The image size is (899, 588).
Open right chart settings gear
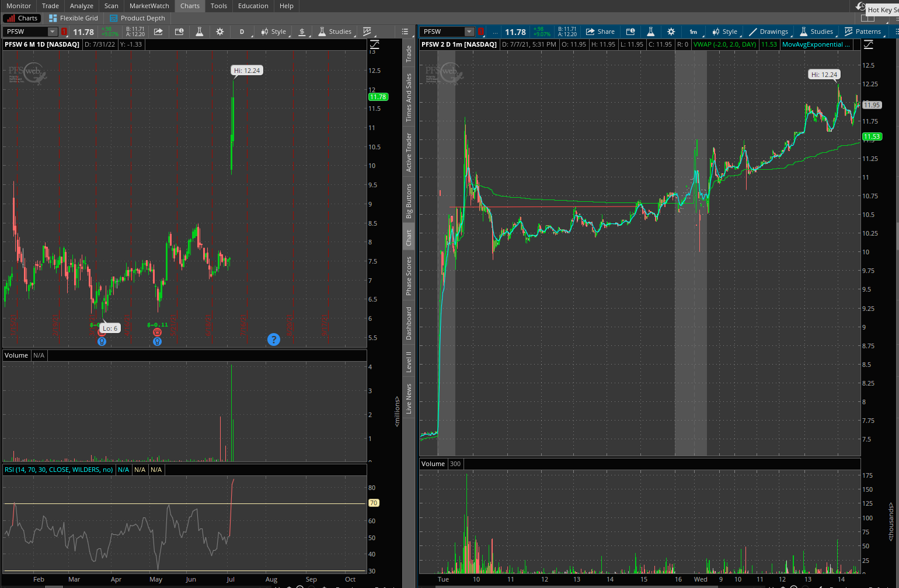(671, 32)
